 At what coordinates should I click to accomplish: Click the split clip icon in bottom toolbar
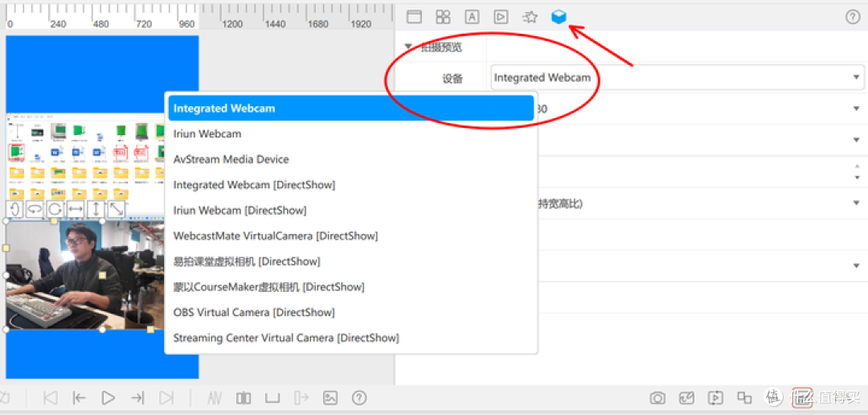(244, 397)
